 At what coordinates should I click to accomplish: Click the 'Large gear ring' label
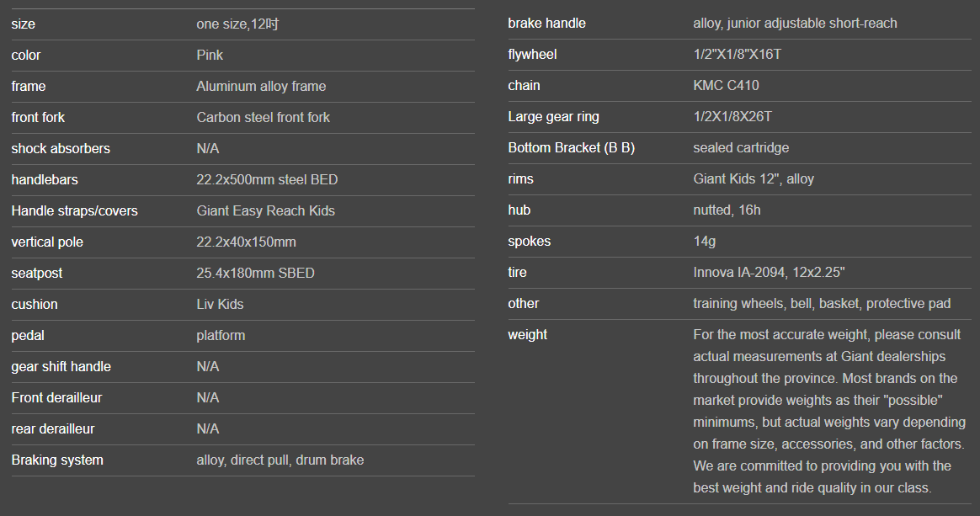point(553,117)
